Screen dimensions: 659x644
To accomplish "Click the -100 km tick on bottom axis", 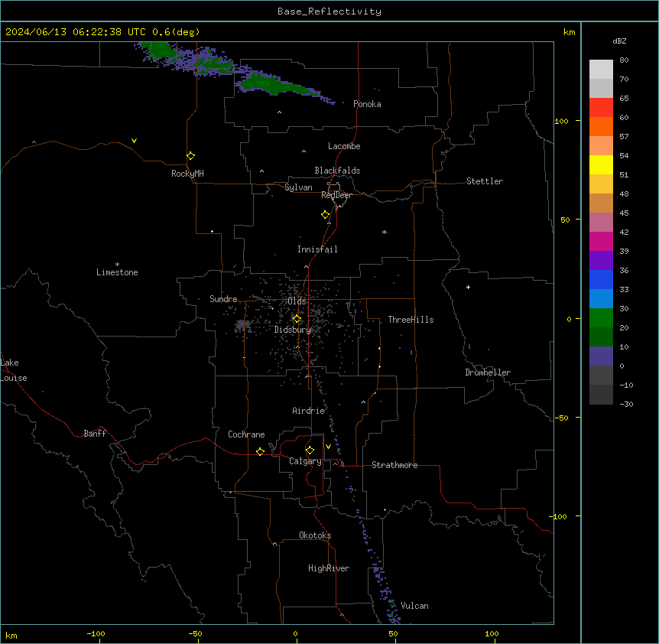I will click(96, 634).
